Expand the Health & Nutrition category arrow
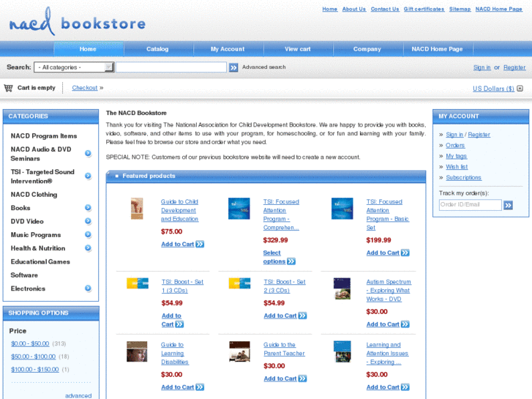The height and width of the screenshot is (399, 532). click(88, 248)
